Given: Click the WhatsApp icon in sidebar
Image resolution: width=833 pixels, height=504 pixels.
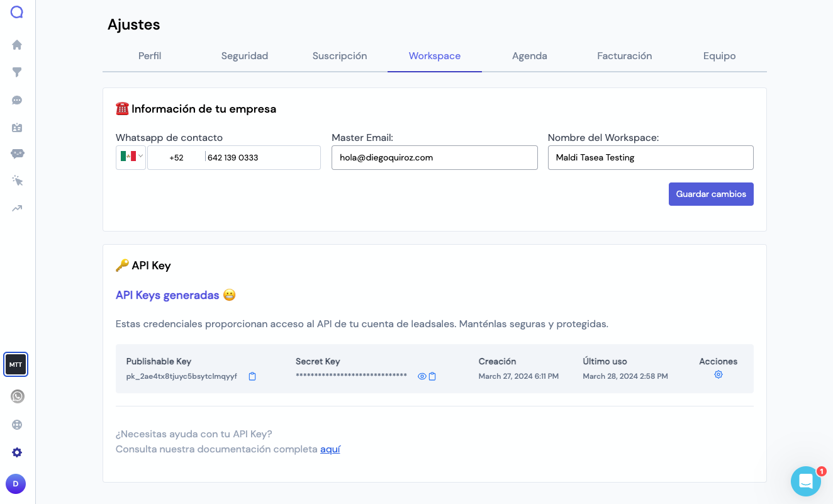Looking at the screenshot, I should click(x=17, y=396).
